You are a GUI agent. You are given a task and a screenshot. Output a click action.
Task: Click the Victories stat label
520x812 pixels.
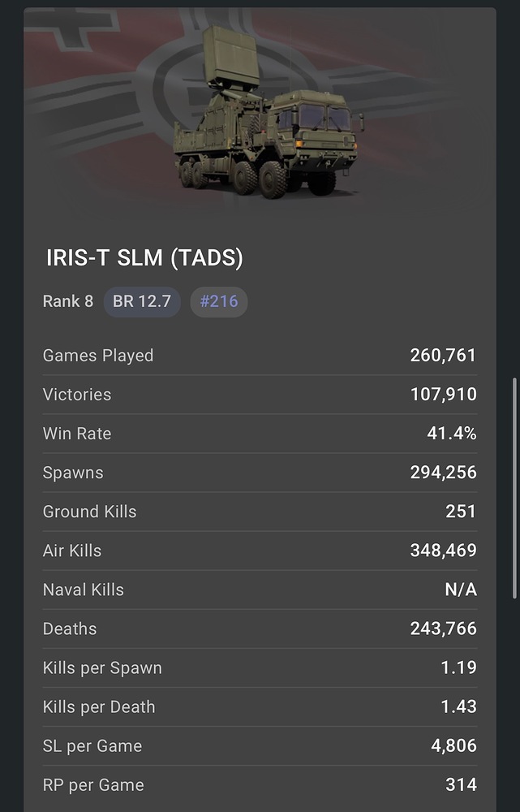[x=77, y=395]
